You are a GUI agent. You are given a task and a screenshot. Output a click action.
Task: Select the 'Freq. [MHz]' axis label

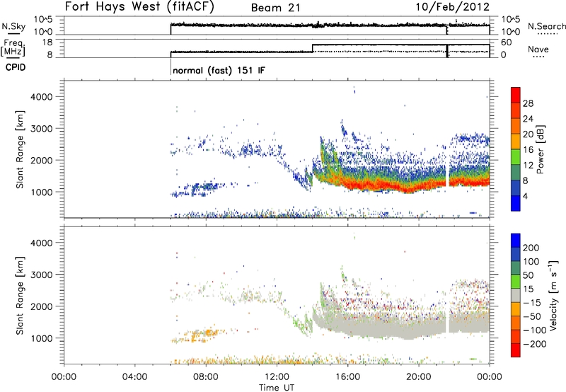[13, 48]
